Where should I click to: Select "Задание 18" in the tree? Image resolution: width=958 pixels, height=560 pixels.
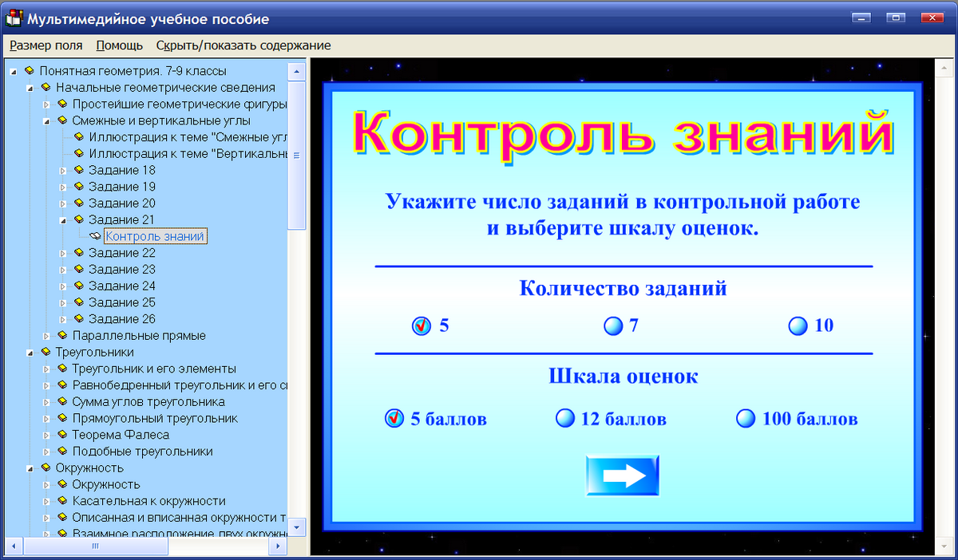121,170
